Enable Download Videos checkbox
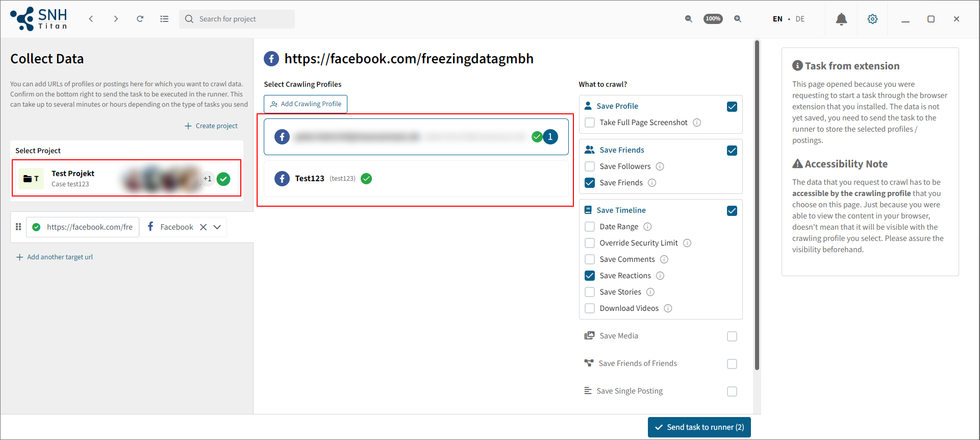The width and height of the screenshot is (980, 440). (590, 308)
